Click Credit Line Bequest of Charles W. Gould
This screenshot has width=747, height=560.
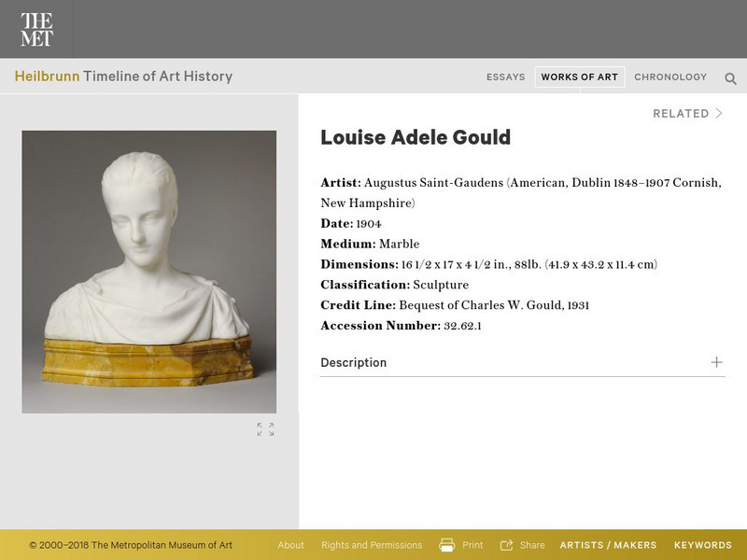click(x=494, y=305)
